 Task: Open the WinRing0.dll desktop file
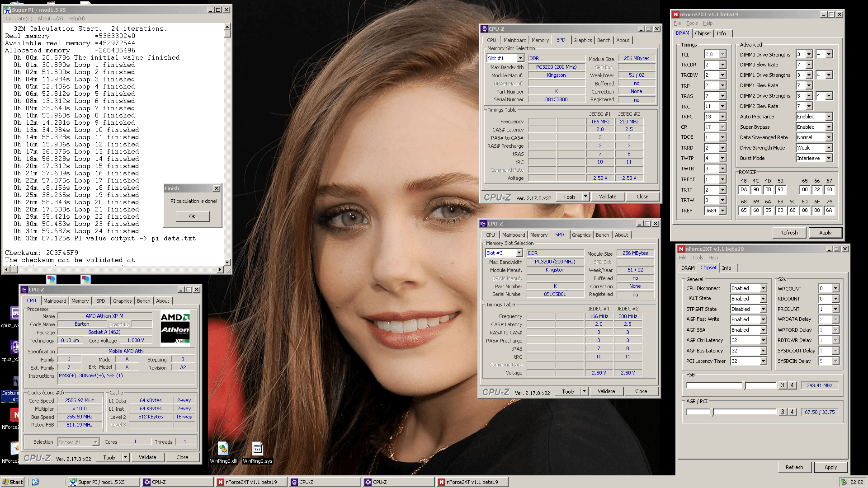tap(223, 449)
